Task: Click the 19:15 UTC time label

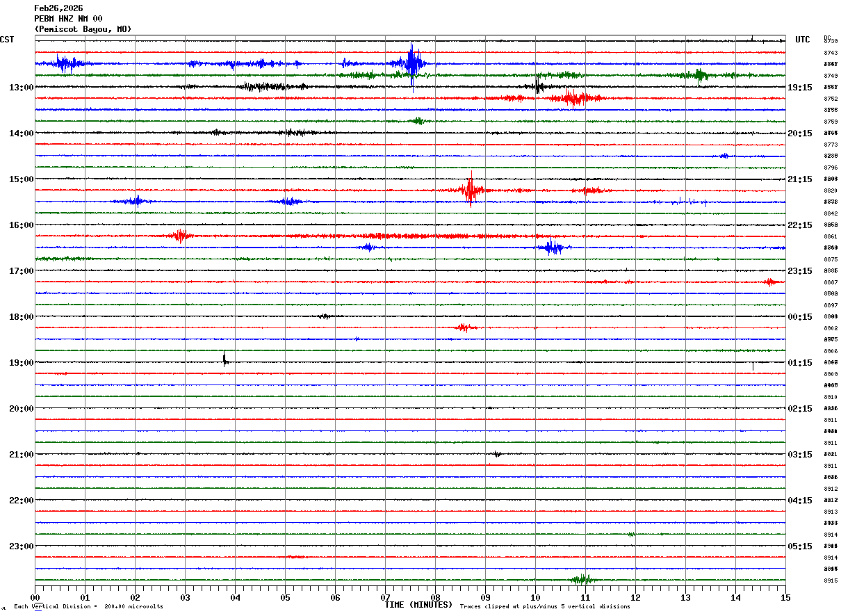Action: (x=800, y=88)
